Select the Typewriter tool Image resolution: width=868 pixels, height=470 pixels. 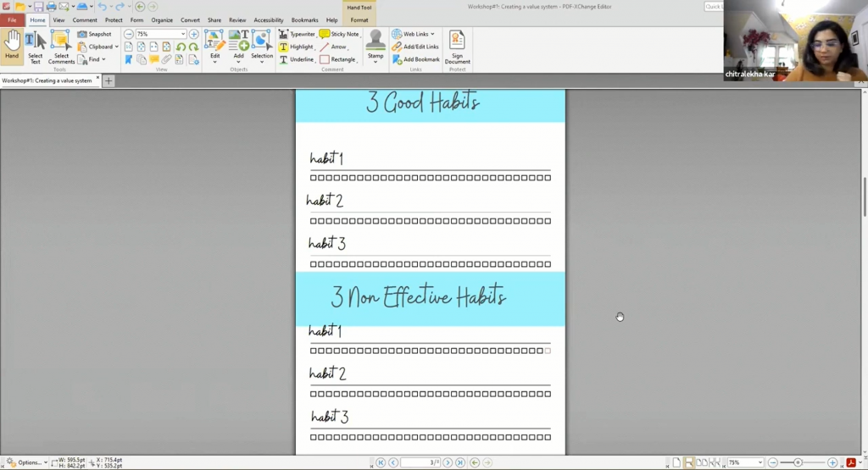point(297,34)
